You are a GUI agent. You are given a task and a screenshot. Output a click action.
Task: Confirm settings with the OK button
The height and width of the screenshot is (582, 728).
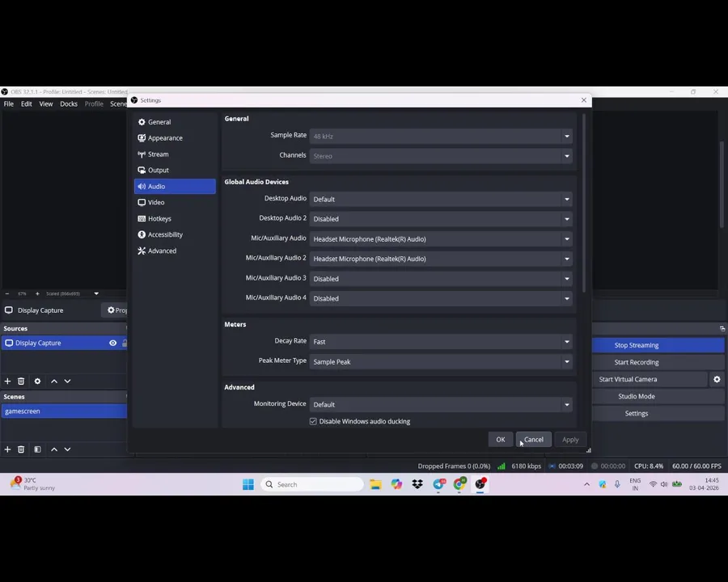click(x=501, y=440)
